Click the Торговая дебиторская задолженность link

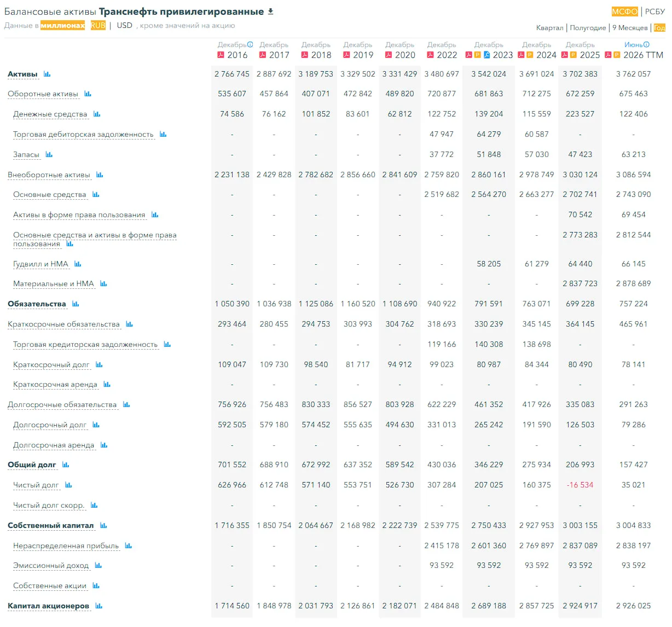coord(83,134)
